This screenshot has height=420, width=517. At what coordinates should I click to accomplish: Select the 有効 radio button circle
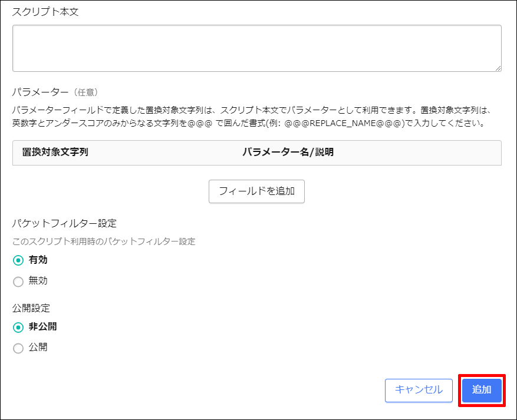click(x=18, y=260)
